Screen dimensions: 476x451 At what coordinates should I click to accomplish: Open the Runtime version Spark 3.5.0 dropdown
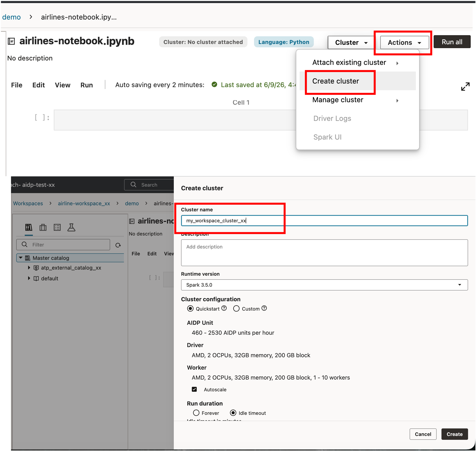coord(324,285)
